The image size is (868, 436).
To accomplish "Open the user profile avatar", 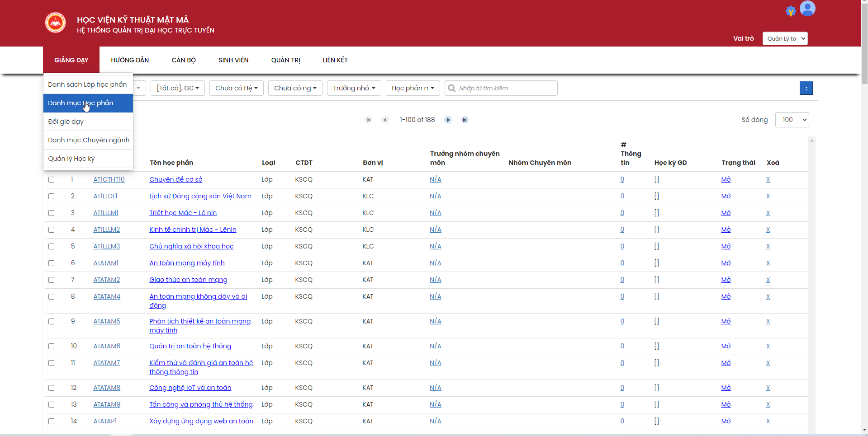I will 807,9.
